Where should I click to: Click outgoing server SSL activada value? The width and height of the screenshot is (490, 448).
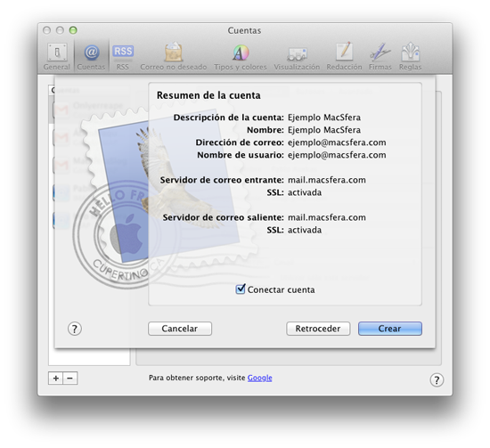305,230
